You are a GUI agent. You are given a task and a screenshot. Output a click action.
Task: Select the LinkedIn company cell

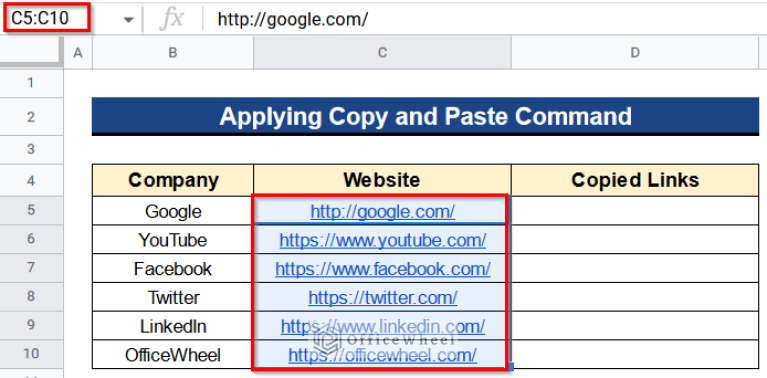click(x=173, y=326)
